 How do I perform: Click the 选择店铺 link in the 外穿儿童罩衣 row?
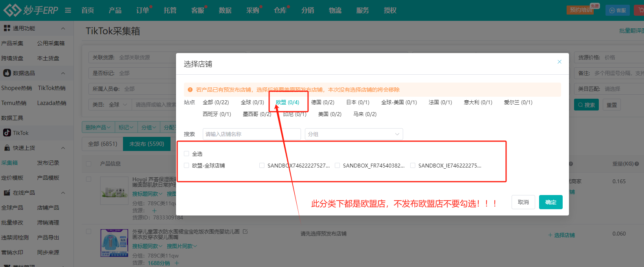click(561, 235)
